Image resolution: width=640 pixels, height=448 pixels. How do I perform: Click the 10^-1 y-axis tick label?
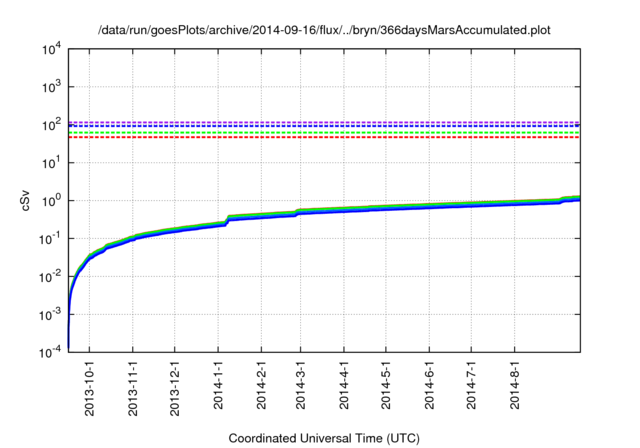pos(51,238)
